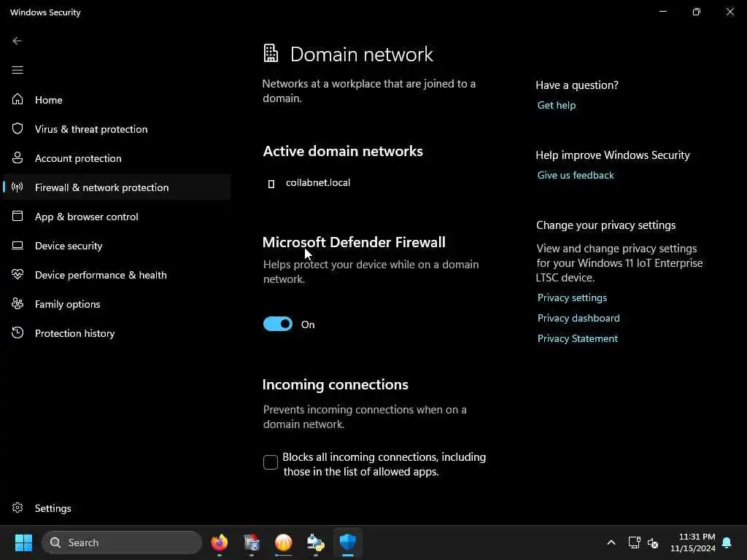The height and width of the screenshot is (560, 747).
Task: Check Blocks all incoming connections checkbox
Action: point(270,462)
